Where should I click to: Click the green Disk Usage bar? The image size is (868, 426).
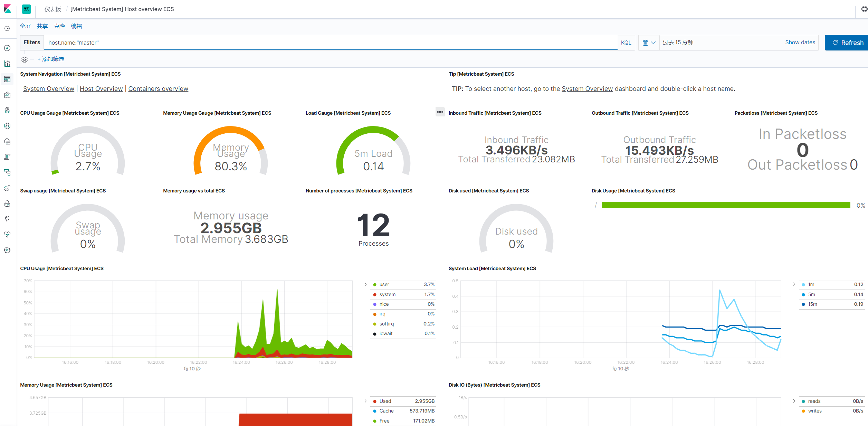(x=726, y=205)
